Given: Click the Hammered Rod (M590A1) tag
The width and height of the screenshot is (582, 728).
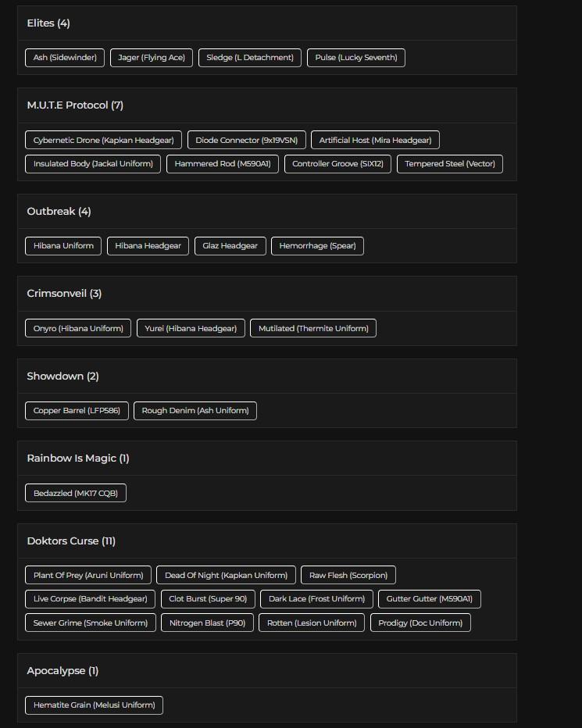Looking at the screenshot, I should pos(223,164).
